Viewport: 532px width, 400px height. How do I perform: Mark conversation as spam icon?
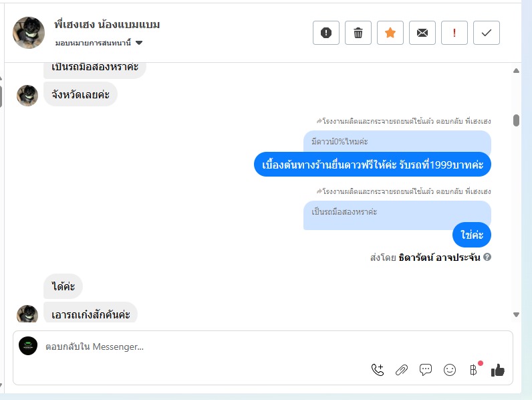(325, 33)
